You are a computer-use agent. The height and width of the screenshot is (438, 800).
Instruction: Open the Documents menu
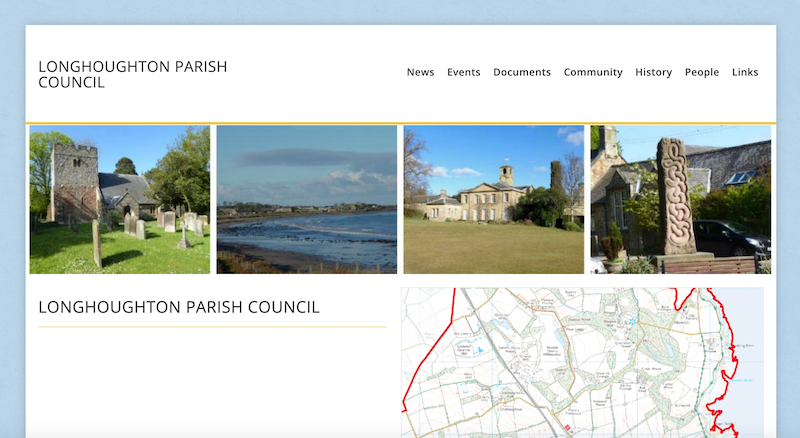click(522, 72)
